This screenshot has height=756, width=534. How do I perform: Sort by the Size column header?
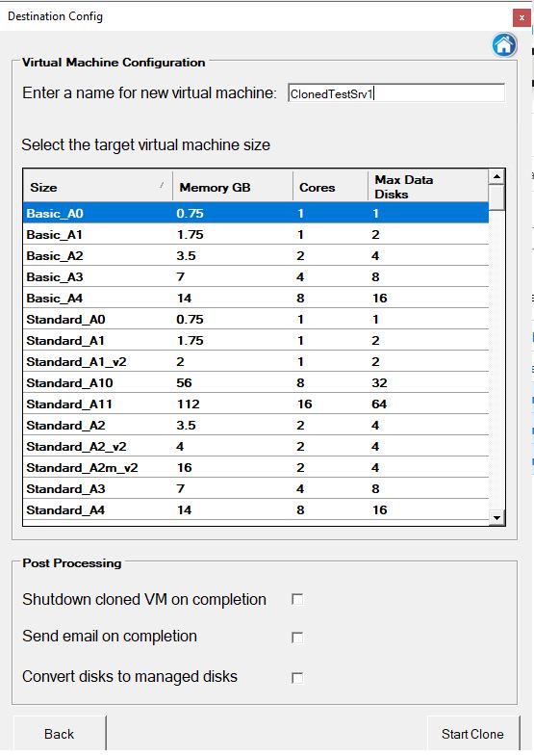[x=98, y=187]
